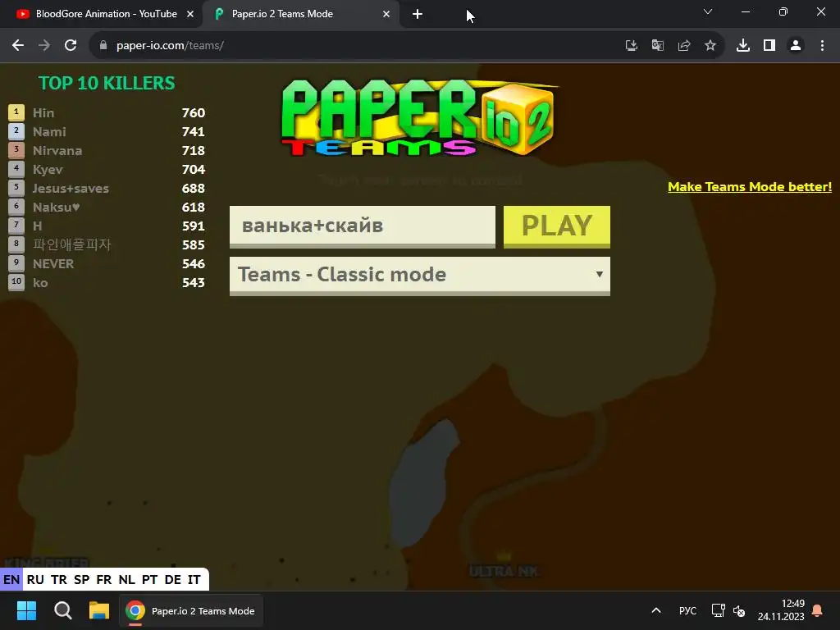Close the Paper.io 2 Teams Mode tab

click(x=386, y=15)
